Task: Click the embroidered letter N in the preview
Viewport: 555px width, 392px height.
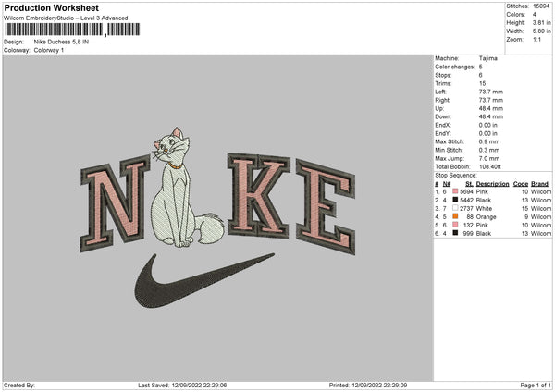Action: pyautogui.click(x=116, y=203)
